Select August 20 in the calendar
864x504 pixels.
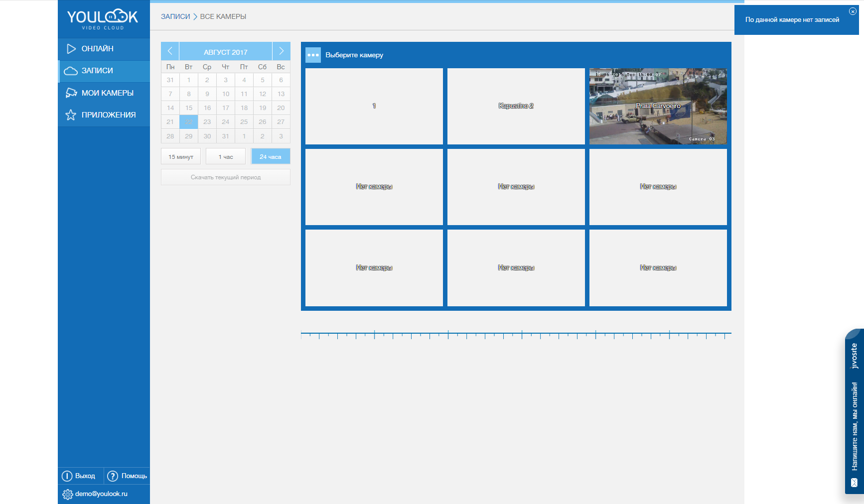(x=281, y=108)
